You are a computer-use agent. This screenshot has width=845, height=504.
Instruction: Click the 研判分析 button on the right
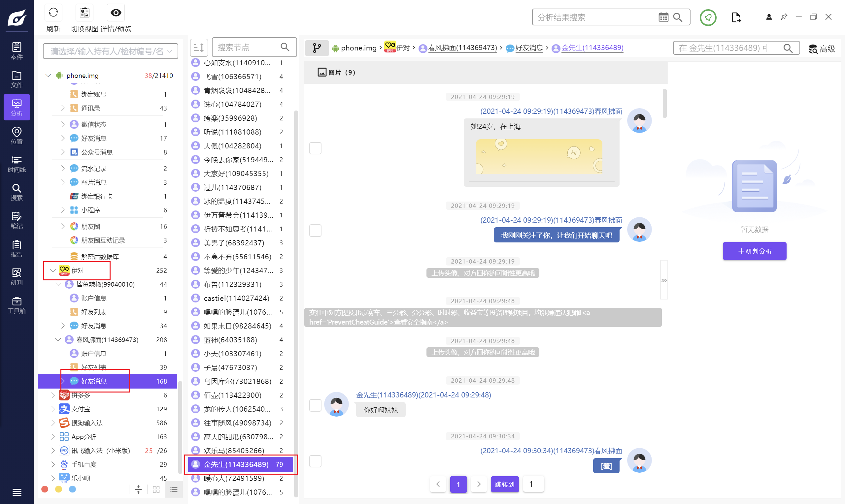754,251
